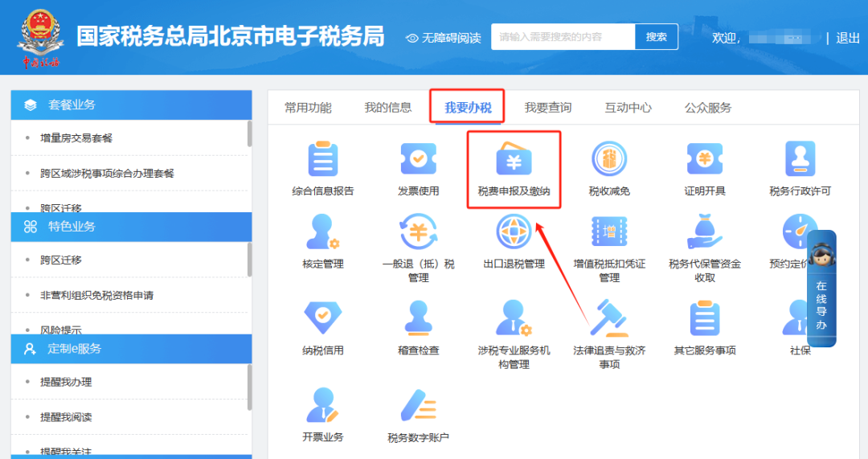868x459 pixels.
Task: Open 提醒我阅读 link
Action: click(x=65, y=417)
